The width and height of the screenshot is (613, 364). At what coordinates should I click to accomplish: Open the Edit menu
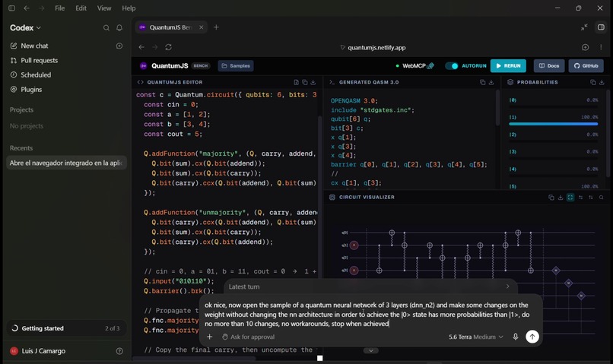click(x=81, y=8)
